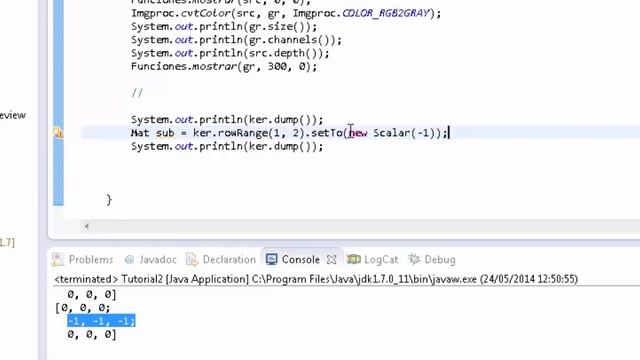Click the Debug bug icon

tap(414, 259)
